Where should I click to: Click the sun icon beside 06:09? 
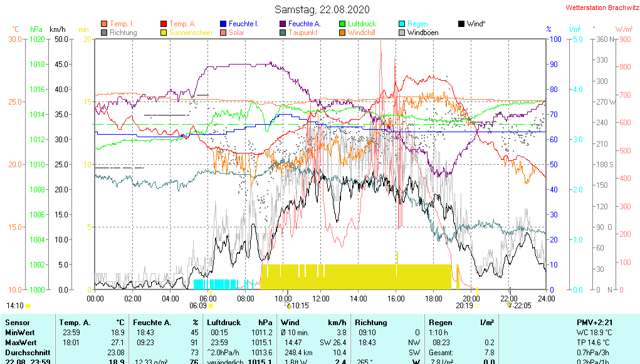pos(211,306)
